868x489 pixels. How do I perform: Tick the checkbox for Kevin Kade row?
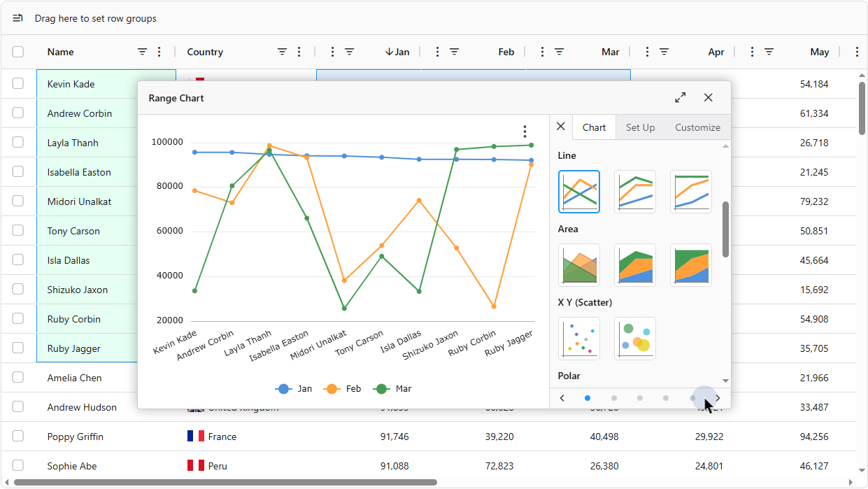pos(18,84)
